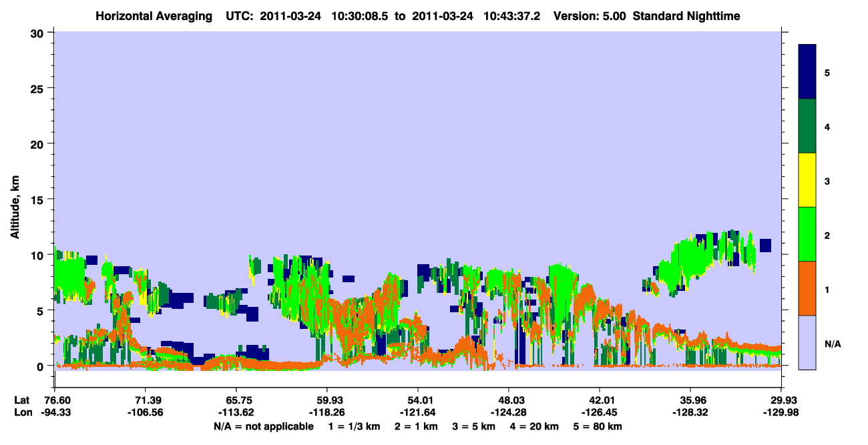Click the 'Lon' row label
This screenshot has width=868, height=445.
tap(23, 413)
